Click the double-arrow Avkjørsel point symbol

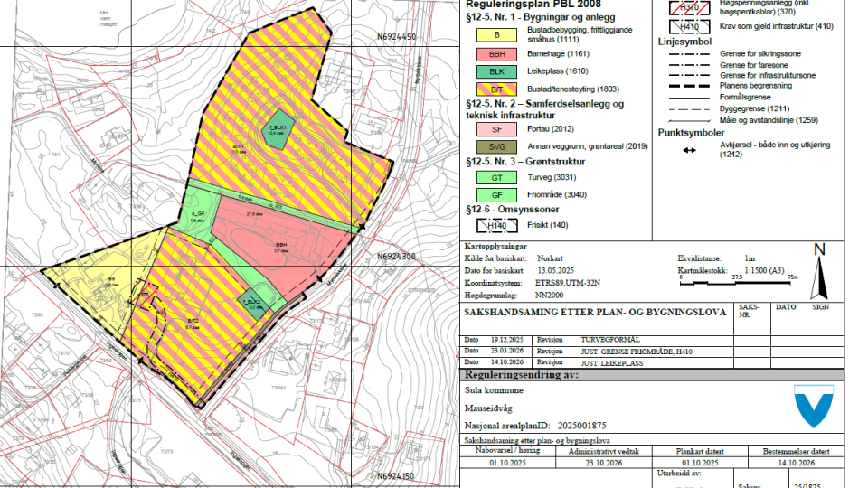pos(689,150)
